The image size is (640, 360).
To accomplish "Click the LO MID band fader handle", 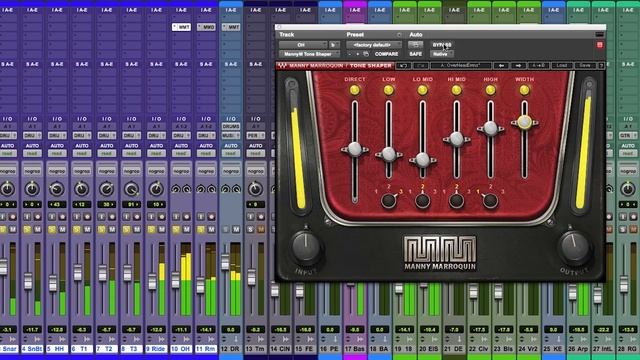I will click(x=422, y=160).
